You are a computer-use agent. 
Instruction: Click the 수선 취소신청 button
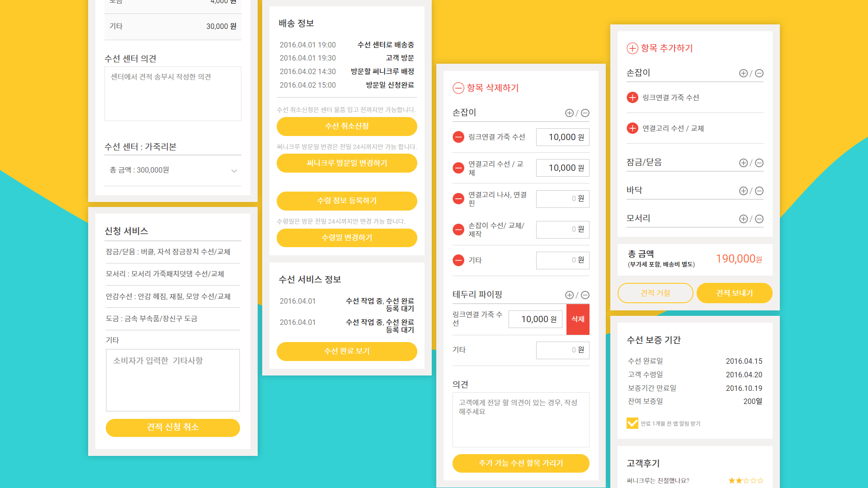click(347, 126)
